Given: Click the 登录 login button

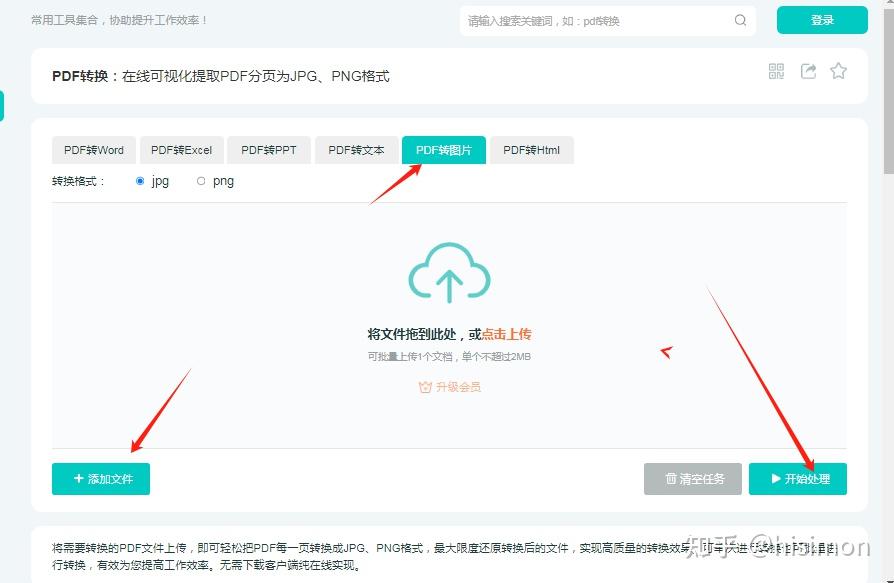Looking at the screenshot, I should tap(822, 20).
